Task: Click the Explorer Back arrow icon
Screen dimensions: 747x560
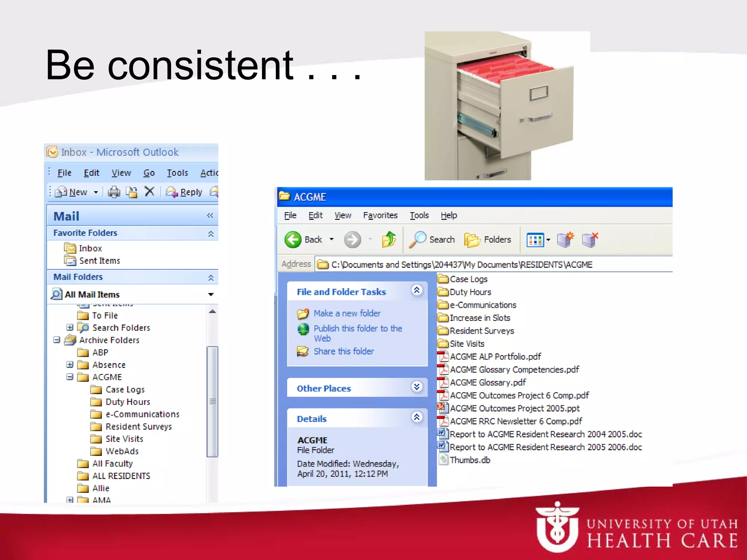Action: point(293,240)
